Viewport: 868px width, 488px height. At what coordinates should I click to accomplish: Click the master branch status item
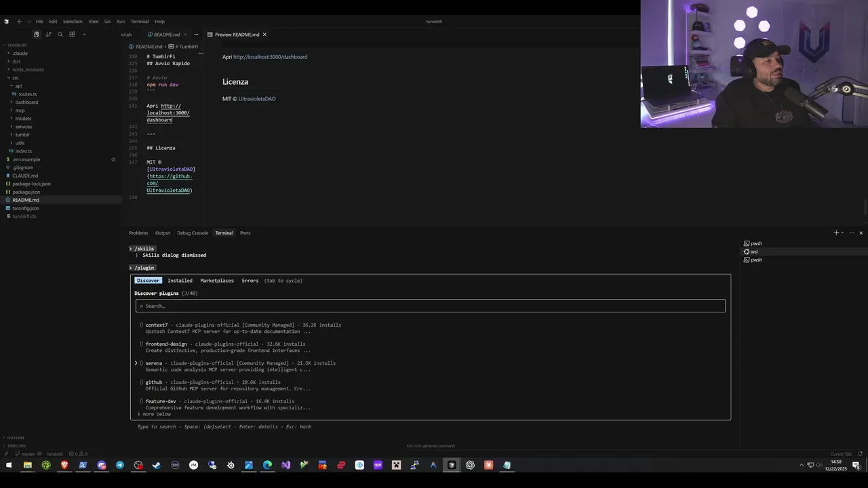point(24,454)
